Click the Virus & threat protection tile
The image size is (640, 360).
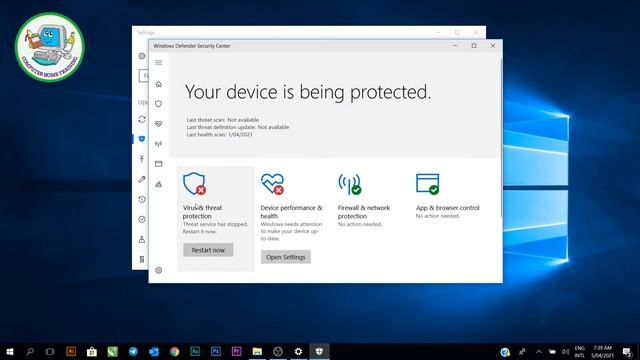pyautogui.click(x=216, y=218)
